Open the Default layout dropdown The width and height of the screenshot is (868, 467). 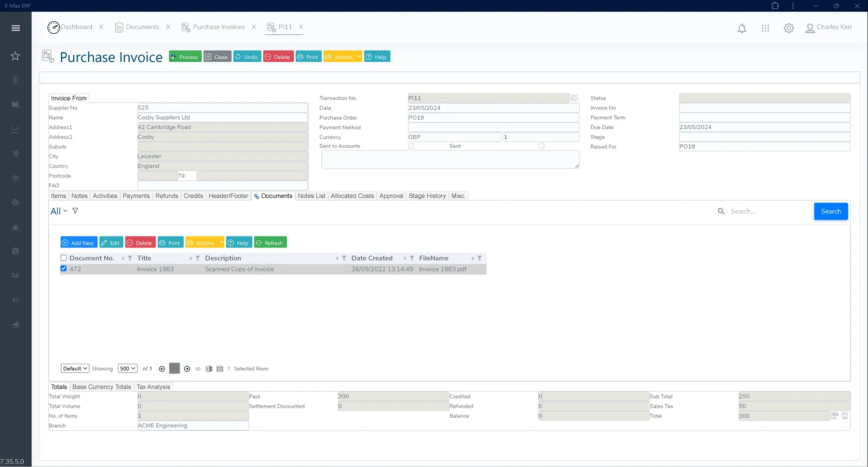pos(75,369)
